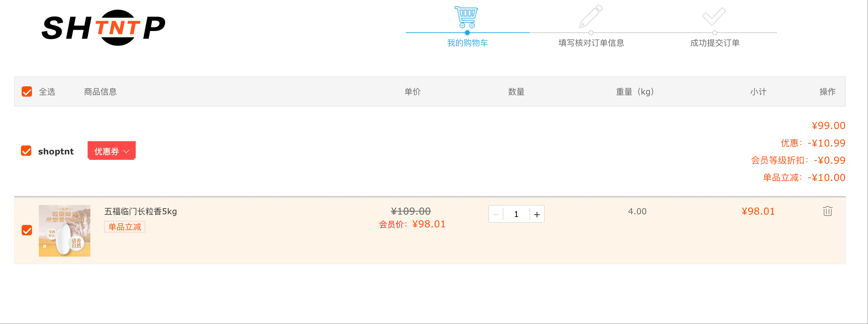Uncheck the 五福临门 rice item checkbox
This screenshot has height=324, width=868.
[x=27, y=230]
